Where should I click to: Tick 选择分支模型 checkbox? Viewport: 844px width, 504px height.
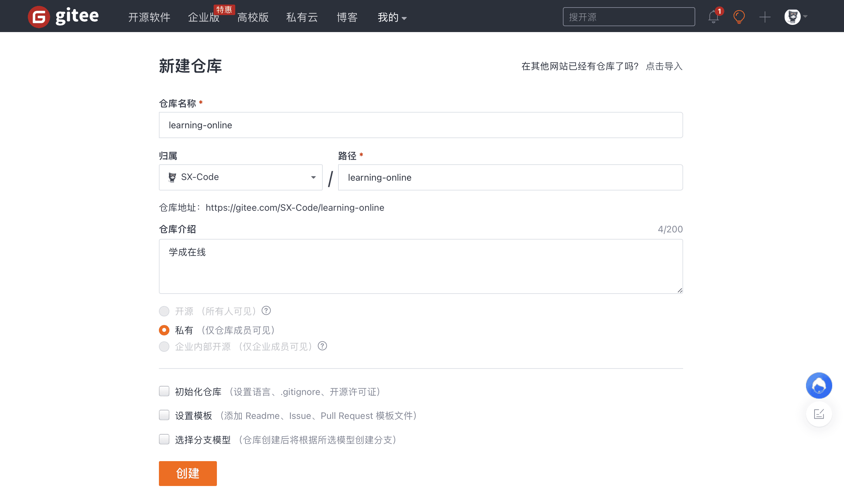point(164,439)
